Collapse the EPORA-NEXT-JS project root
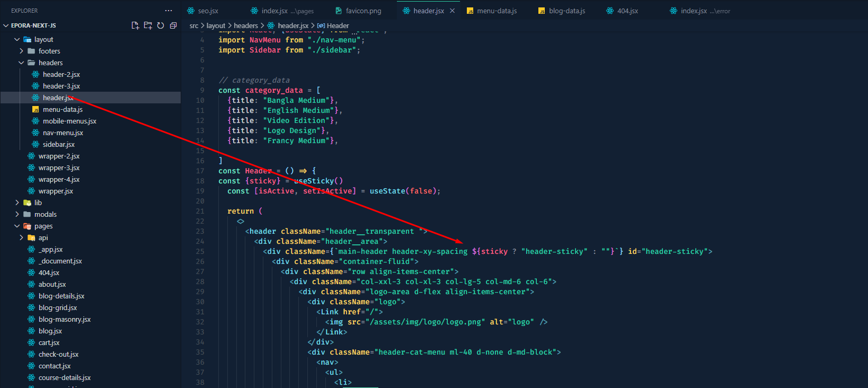This screenshot has width=868, height=388. click(6, 25)
